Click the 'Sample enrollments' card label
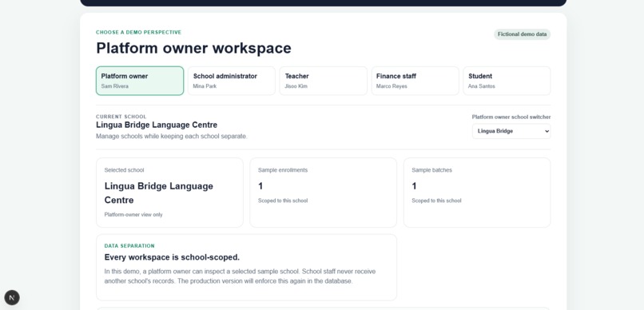The height and width of the screenshot is (310, 644). pyautogui.click(x=283, y=170)
